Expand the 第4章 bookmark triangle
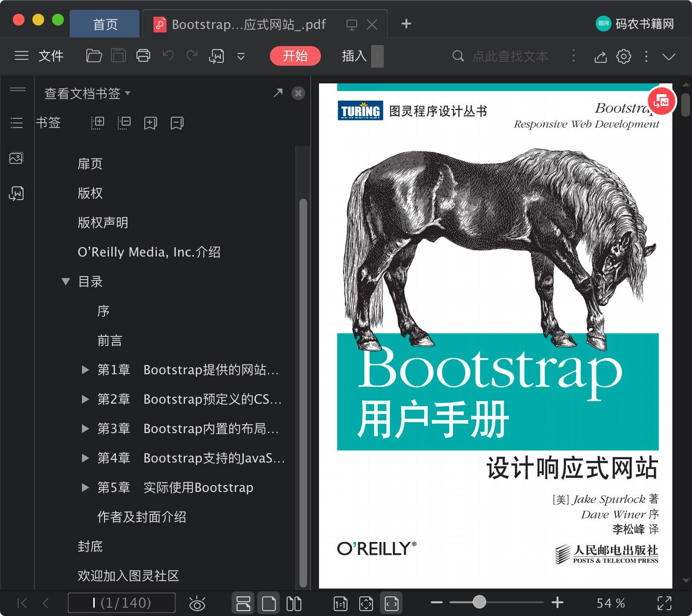The height and width of the screenshot is (616, 692). point(85,458)
